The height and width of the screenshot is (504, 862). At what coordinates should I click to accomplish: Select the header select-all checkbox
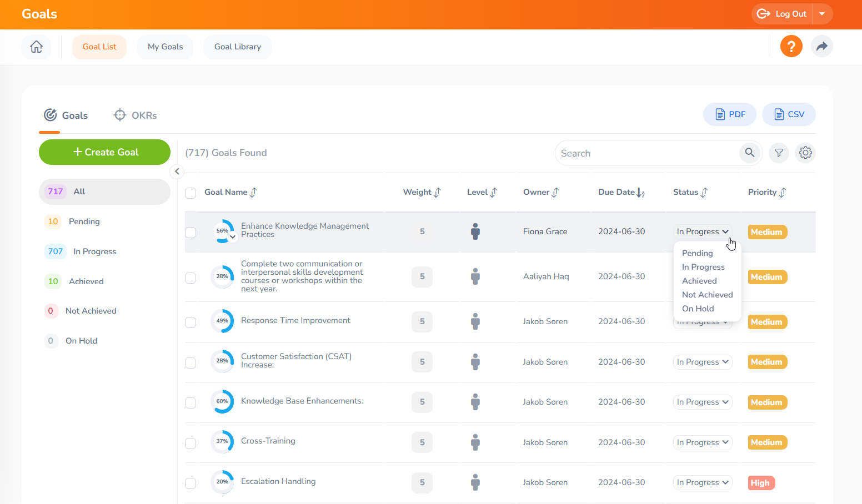tap(191, 193)
